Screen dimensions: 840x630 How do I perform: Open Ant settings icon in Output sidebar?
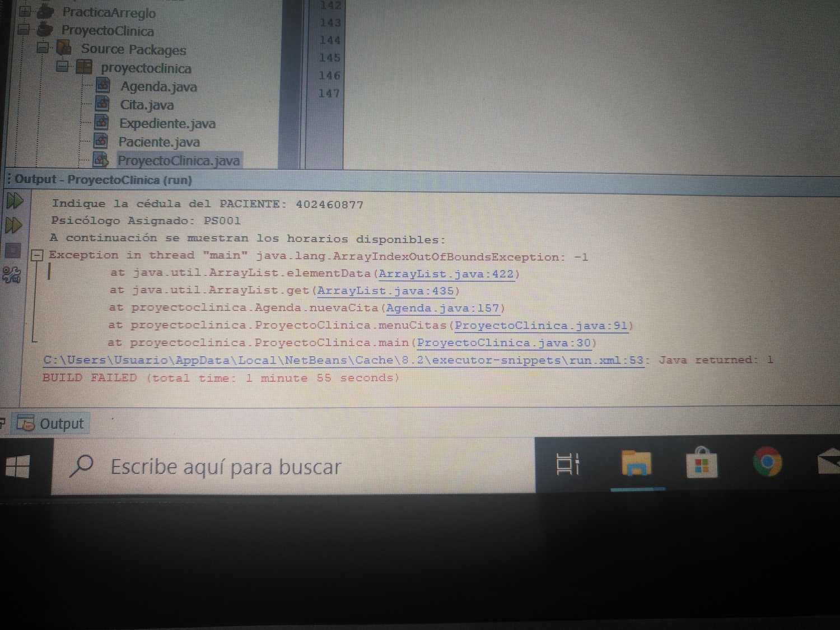pyautogui.click(x=12, y=273)
